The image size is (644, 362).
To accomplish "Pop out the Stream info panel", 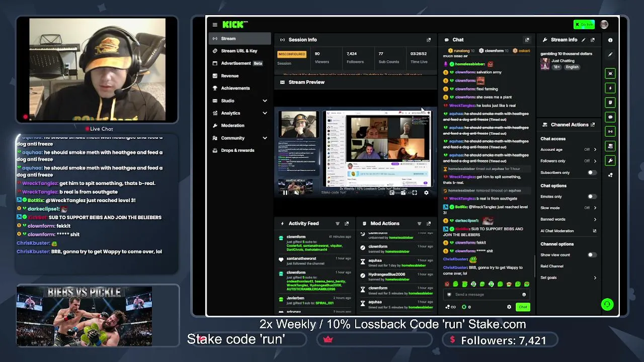I will click(x=593, y=40).
